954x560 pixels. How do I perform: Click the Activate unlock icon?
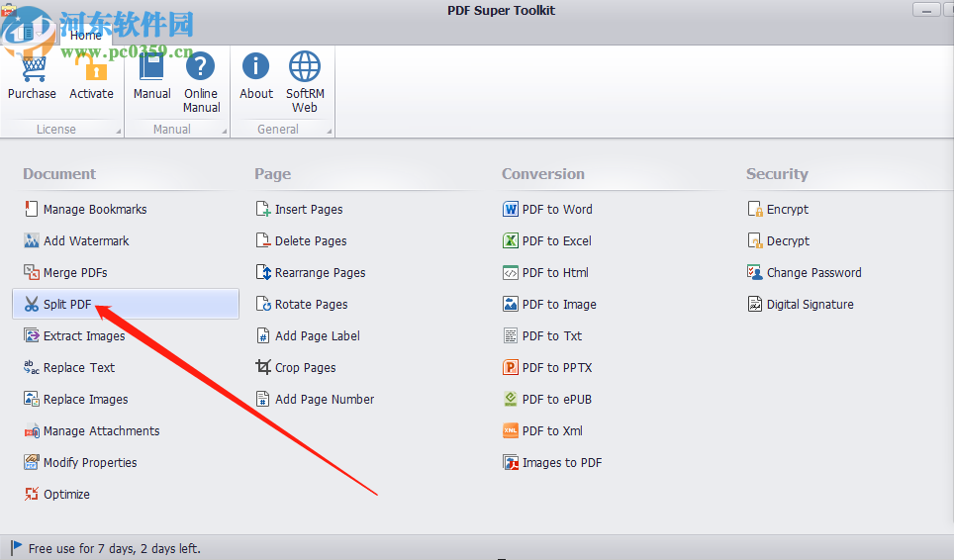tap(92, 68)
